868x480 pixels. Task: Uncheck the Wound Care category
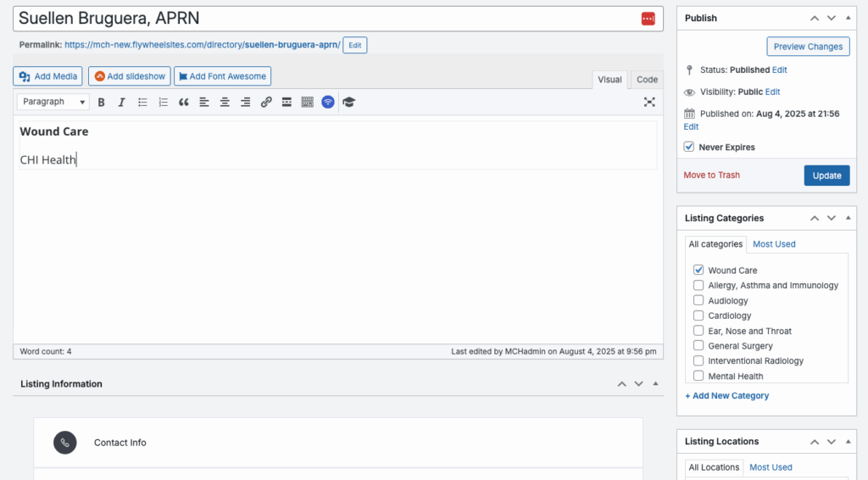click(698, 271)
